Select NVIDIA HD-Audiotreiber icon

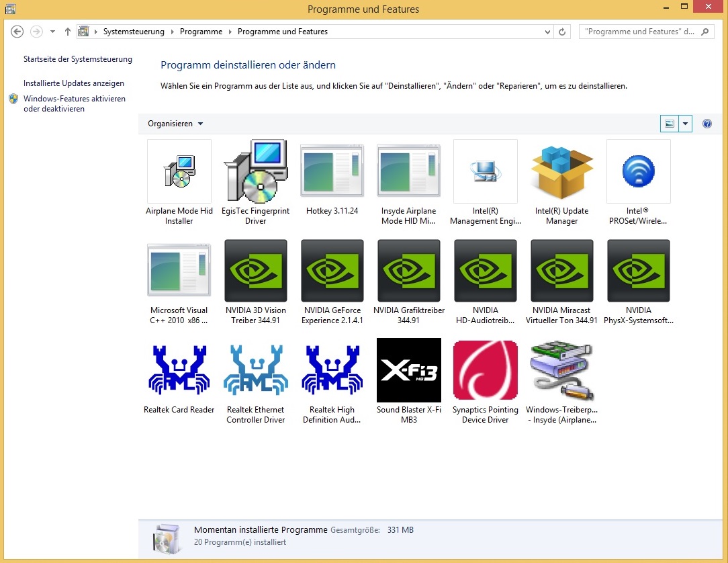[485, 270]
